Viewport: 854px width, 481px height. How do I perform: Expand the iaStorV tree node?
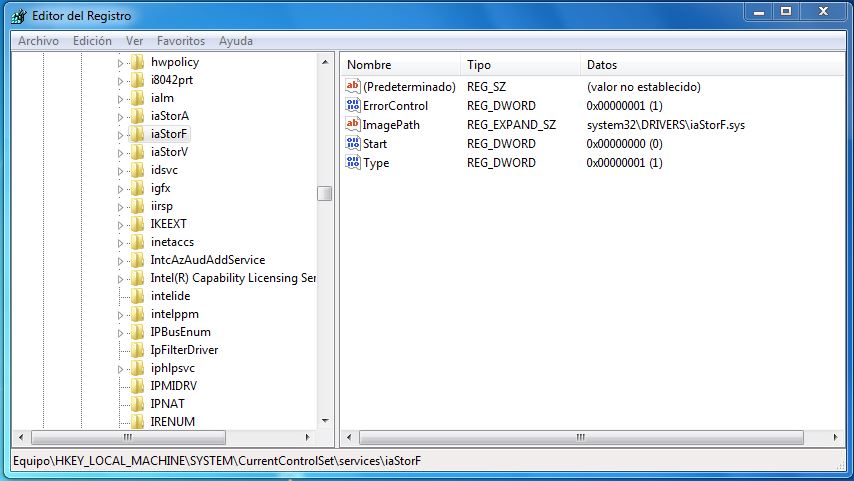tap(120, 153)
